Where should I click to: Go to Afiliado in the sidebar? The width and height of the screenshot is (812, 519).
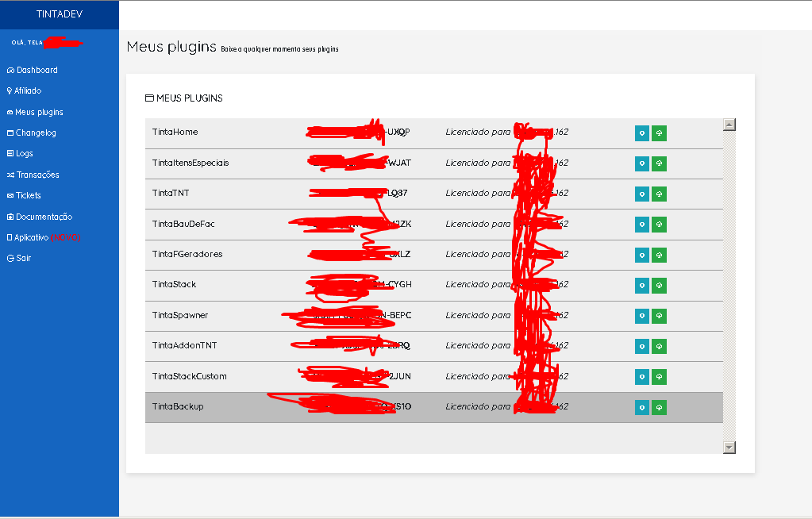click(28, 91)
